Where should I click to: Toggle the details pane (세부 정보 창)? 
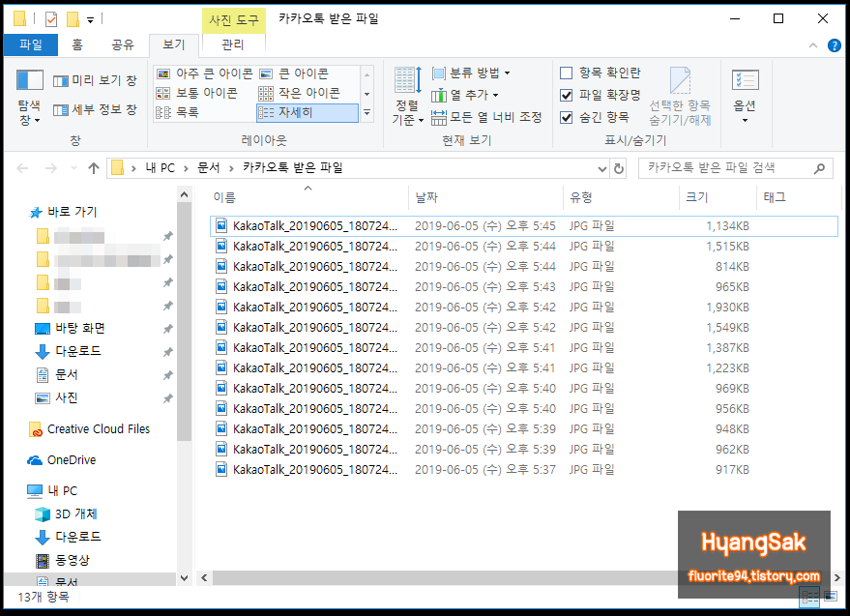coord(95,109)
